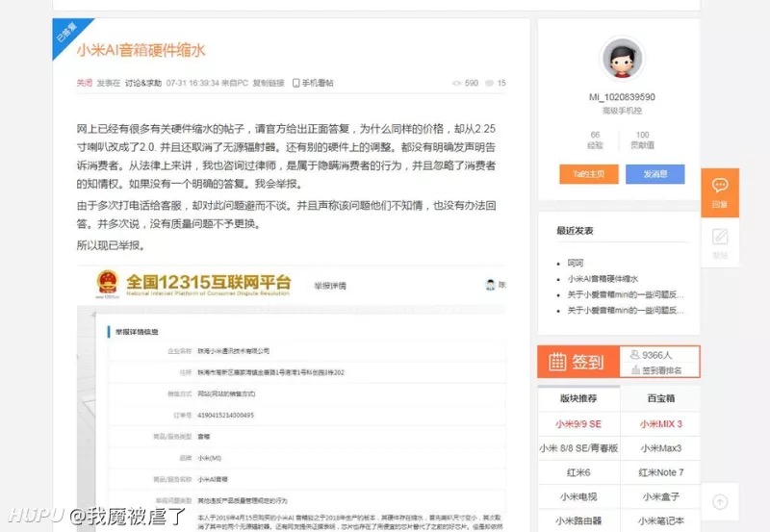Click the order number 4190415214000495
The width and height of the screenshot is (770, 532).
tap(226, 416)
